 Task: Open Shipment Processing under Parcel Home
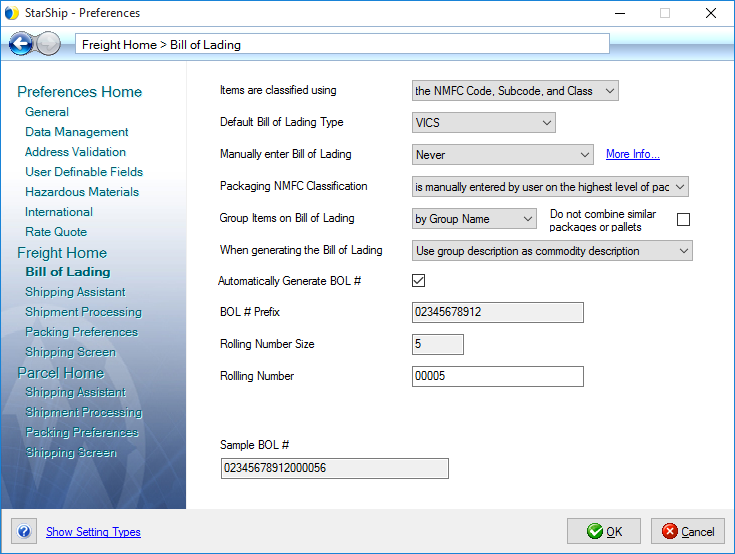83,412
